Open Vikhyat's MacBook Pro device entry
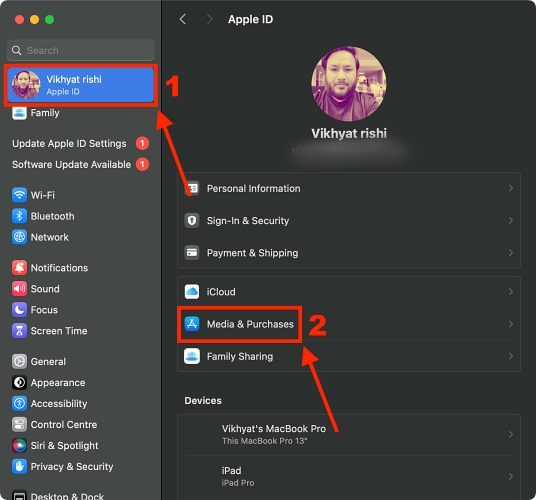The width and height of the screenshot is (536, 500). point(349,434)
